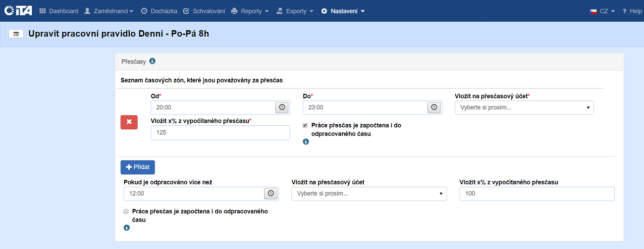
Task: Click the info icon under the checked overtime checkbox
Action: [x=306, y=142]
